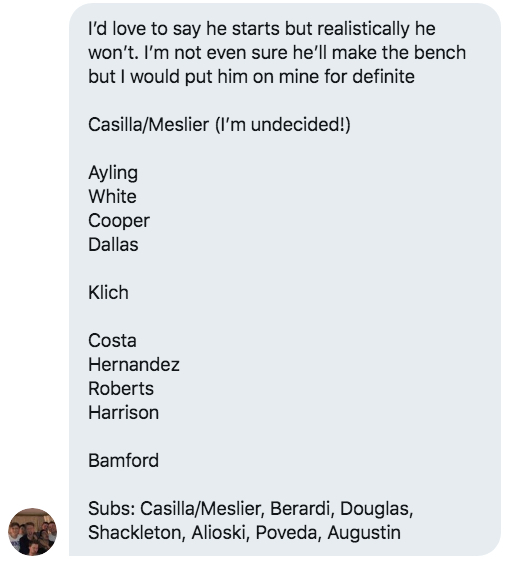
Task: Click the word Poveda in the subs list
Action: click(x=288, y=533)
